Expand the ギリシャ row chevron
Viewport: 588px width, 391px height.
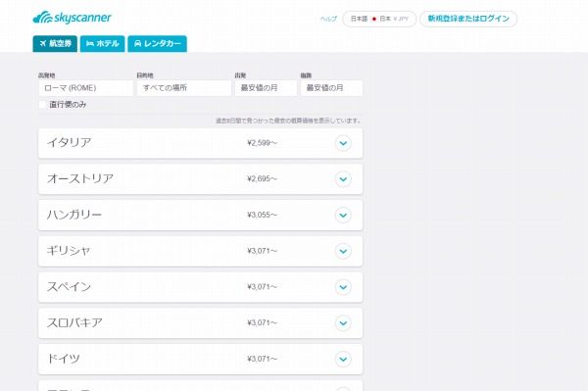point(343,251)
